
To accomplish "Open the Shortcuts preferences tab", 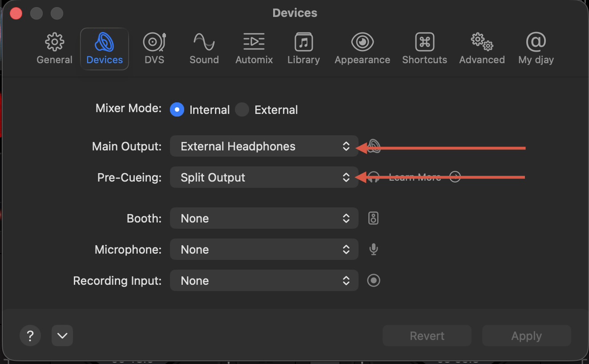I will click(x=424, y=49).
